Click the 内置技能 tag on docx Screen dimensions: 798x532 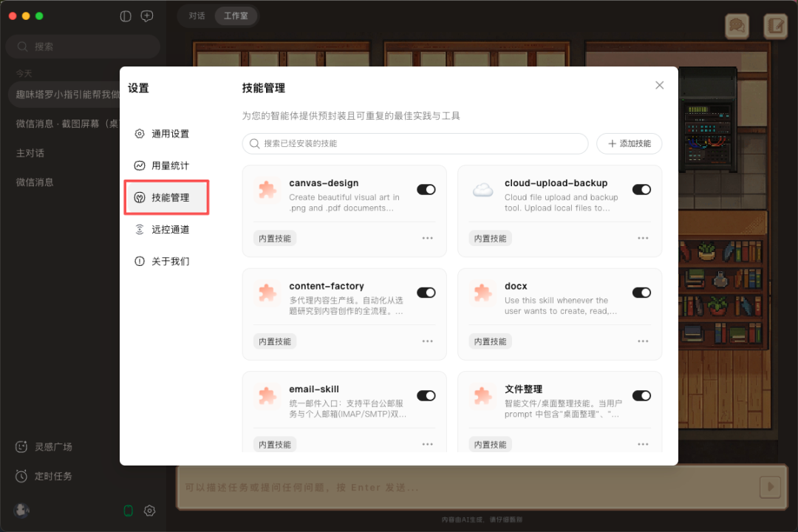pos(490,341)
